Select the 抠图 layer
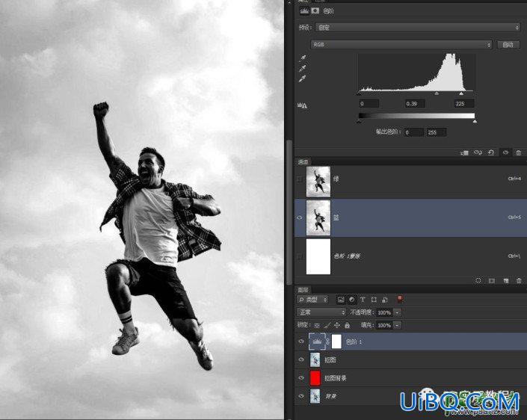The image size is (527, 420). (x=410, y=359)
